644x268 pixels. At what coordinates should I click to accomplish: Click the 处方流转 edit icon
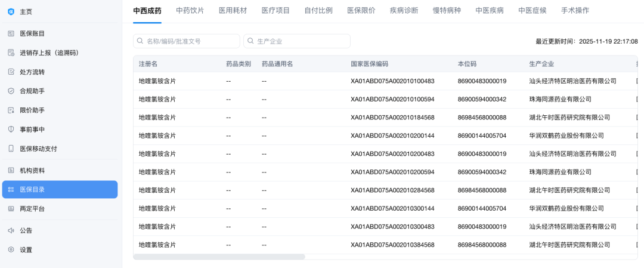11,72
